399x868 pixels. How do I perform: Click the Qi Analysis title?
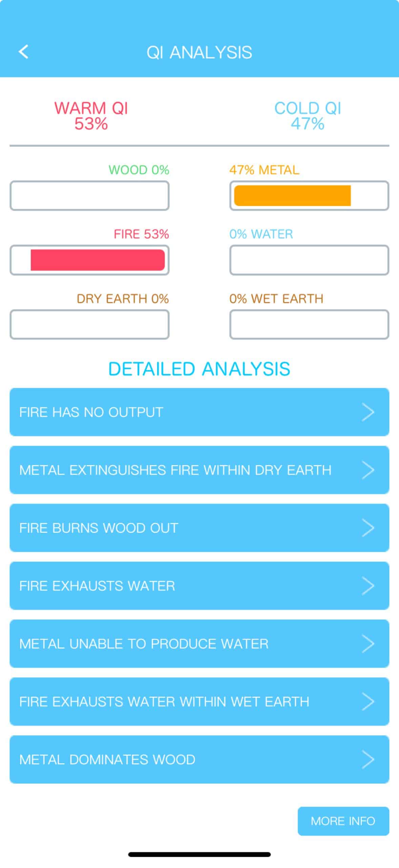click(199, 52)
